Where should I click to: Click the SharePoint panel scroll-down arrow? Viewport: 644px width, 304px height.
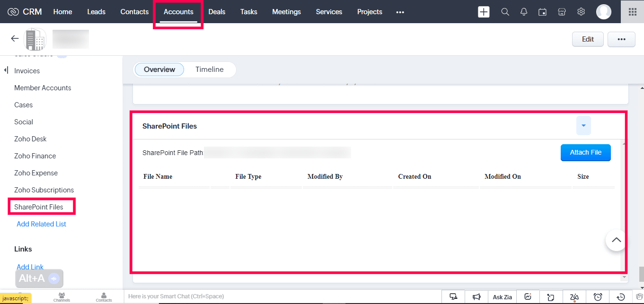point(624,277)
